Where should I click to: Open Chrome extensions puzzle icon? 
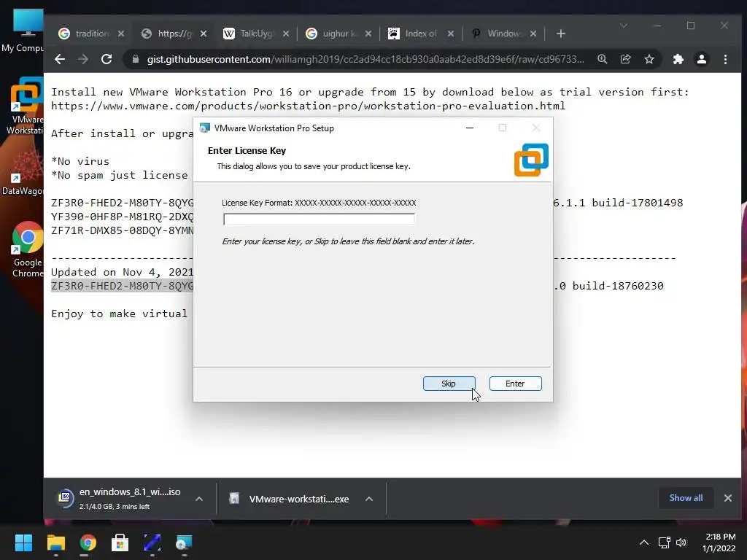[x=678, y=59]
